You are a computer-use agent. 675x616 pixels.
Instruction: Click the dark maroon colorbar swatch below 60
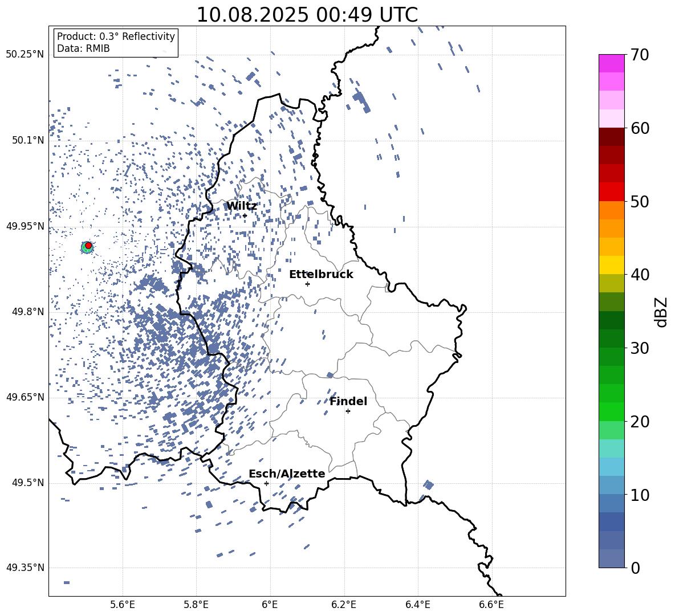click(x=612, y=137)
